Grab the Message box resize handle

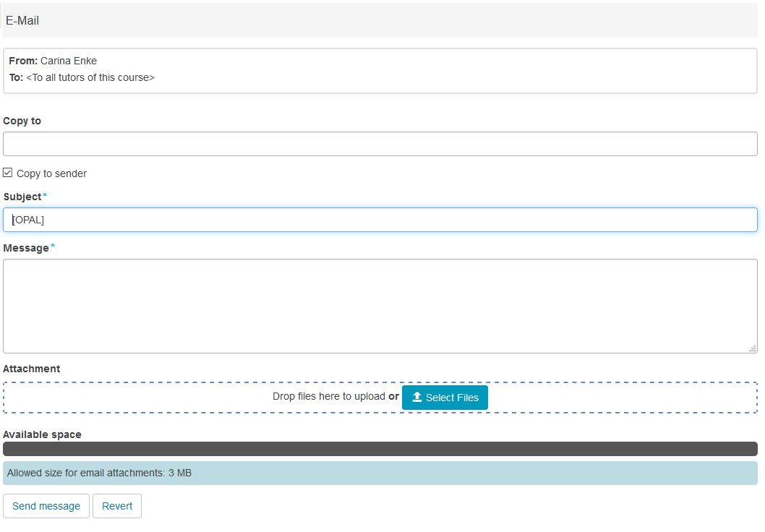pyautogui.click(x=752, y=348)
